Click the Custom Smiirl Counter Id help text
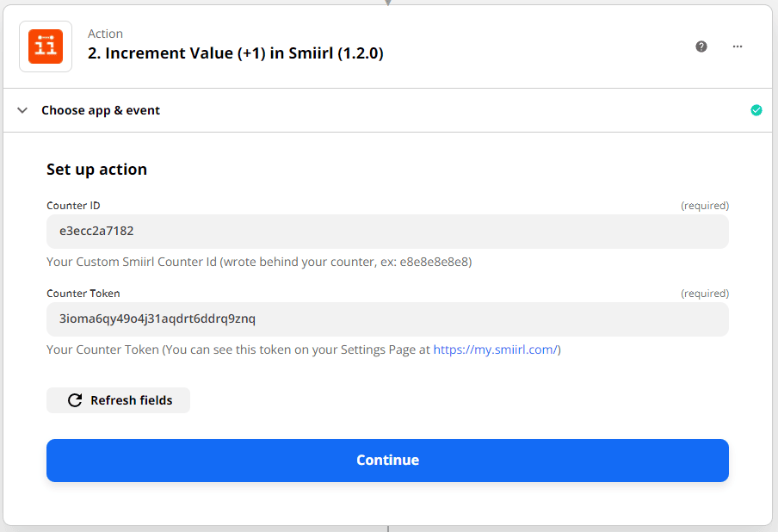 pos(259,262)
